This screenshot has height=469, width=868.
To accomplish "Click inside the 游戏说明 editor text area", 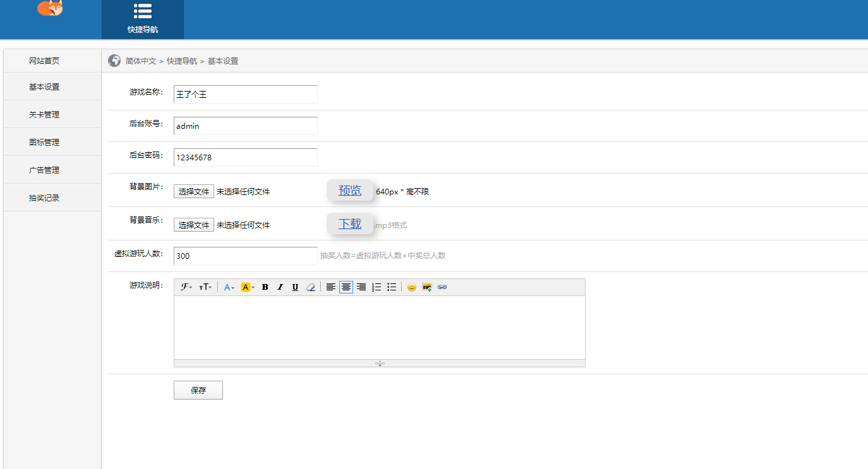I will tap(380, 328).
